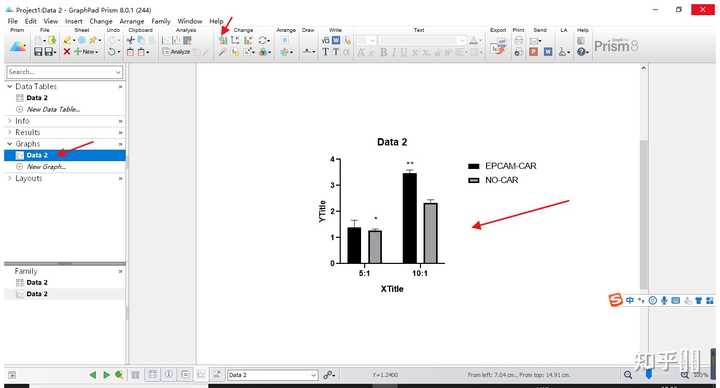
Task: Click the microphone icon in IME toolbar
Action: pos(664,300)
